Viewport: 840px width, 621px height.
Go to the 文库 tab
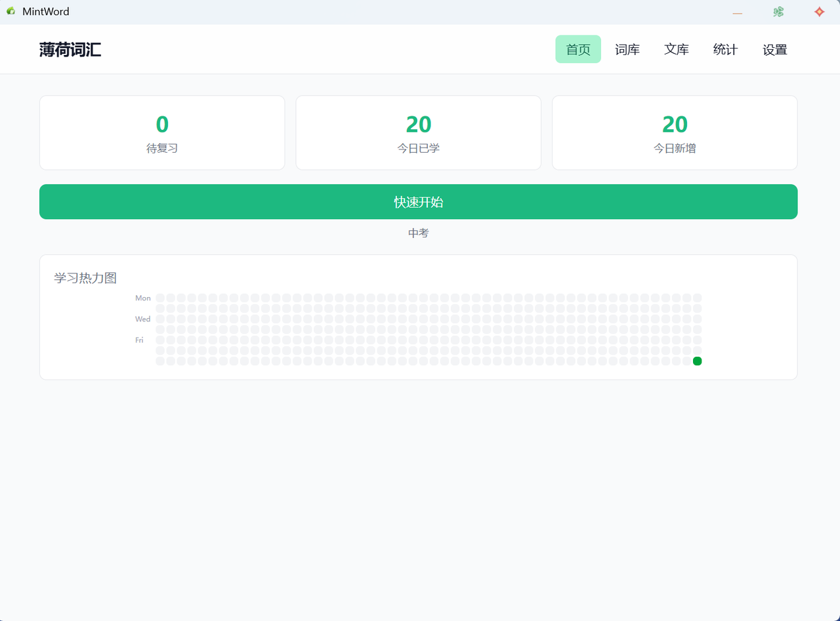coord(677,49)
